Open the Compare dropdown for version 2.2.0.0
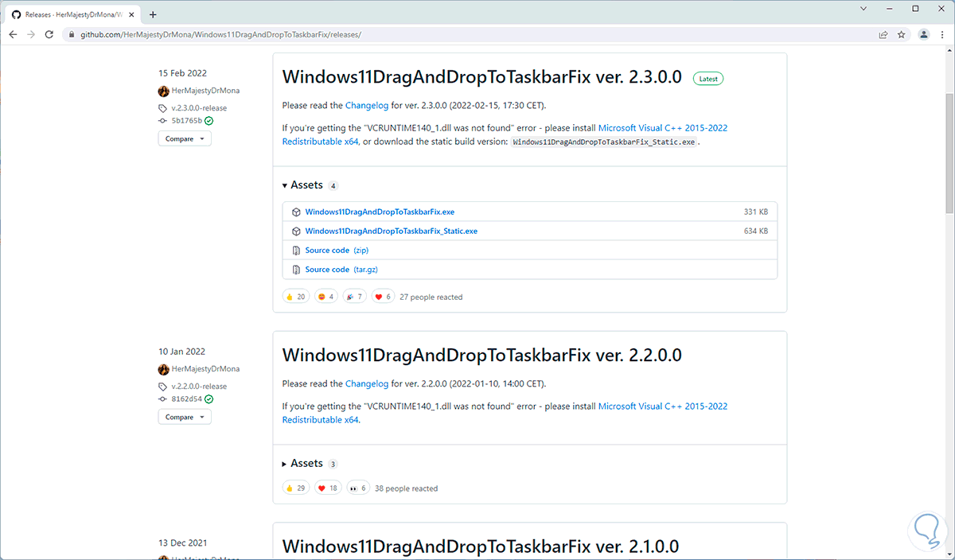The width and height of the screenshot is (955, 560). 185,417
